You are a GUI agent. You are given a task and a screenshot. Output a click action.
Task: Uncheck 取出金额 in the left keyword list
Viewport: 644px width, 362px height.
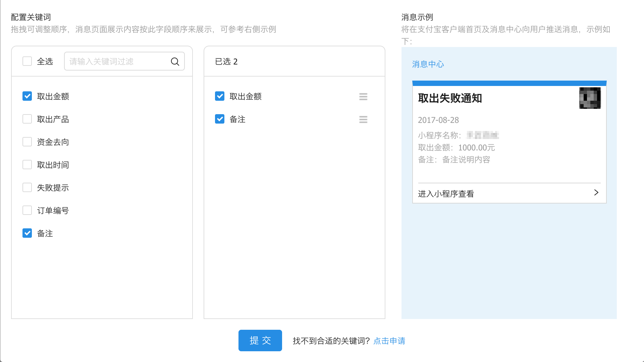(x=27, y=96)
